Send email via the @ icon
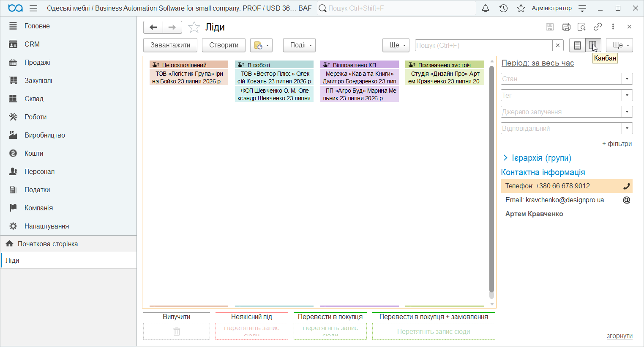644x347 pixels. tap(627, 200)
